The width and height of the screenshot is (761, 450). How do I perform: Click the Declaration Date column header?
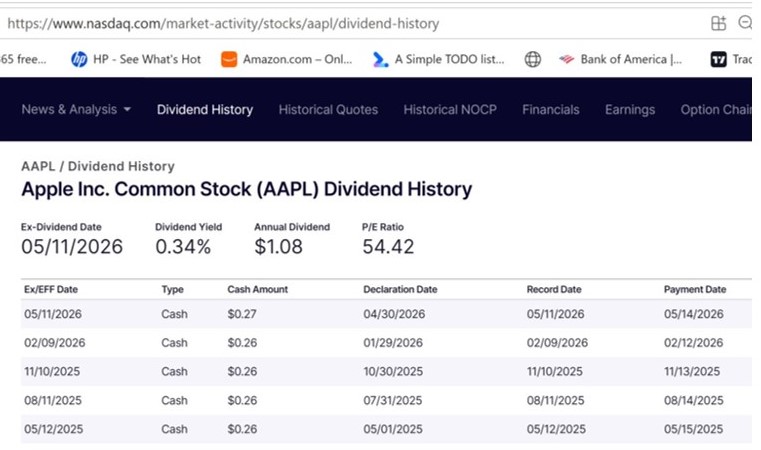[x=400, y=289]
